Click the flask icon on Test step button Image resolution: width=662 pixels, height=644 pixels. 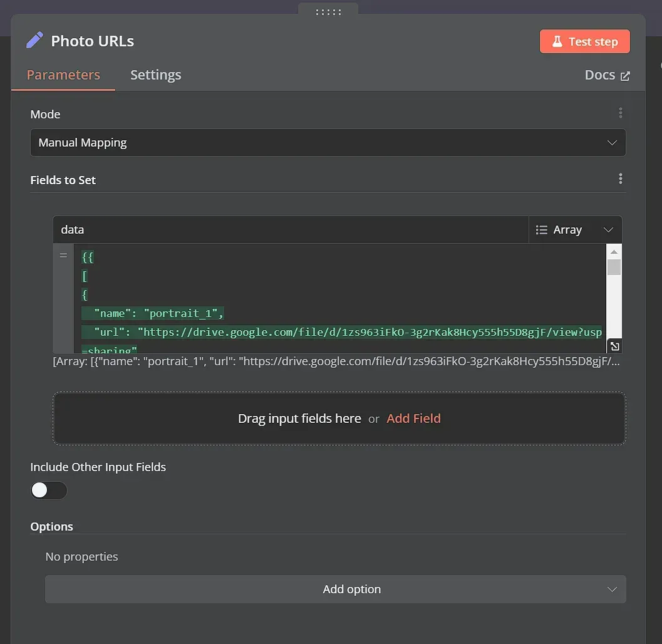click(557, 41)
